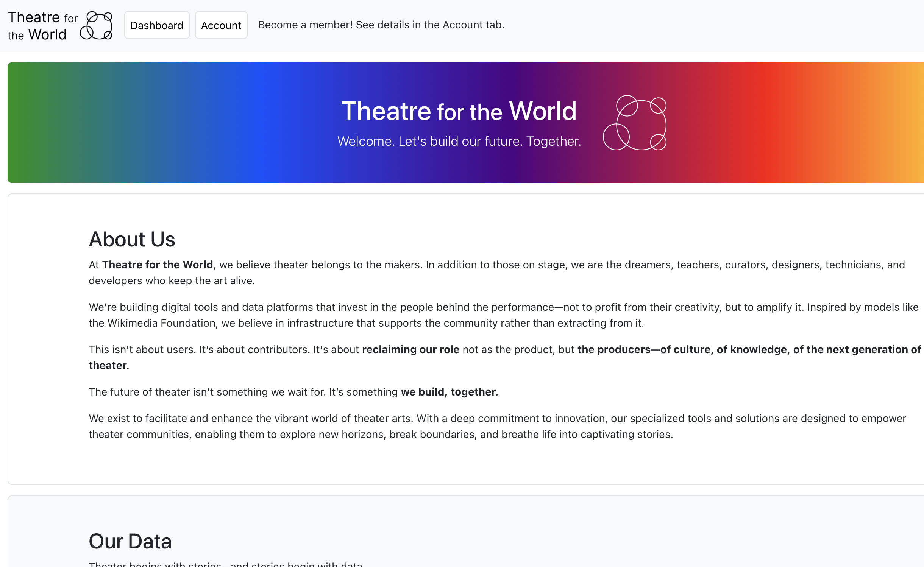Click the 'Wikimedia Foundation' mention in the paragraph
The height and width of the screenshot is (567, 924).
pos(162,323)
